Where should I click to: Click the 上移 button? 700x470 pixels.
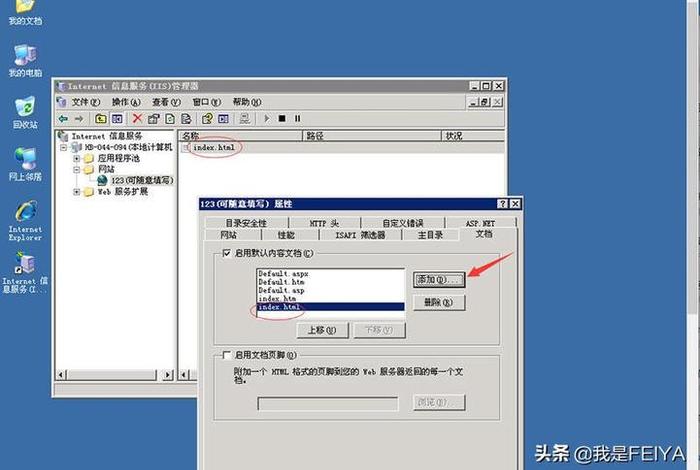point(322,330)
